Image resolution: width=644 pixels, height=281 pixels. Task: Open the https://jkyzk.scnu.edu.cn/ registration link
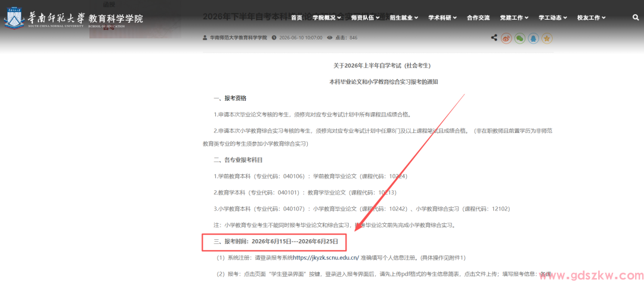click(x=326, y=258)
